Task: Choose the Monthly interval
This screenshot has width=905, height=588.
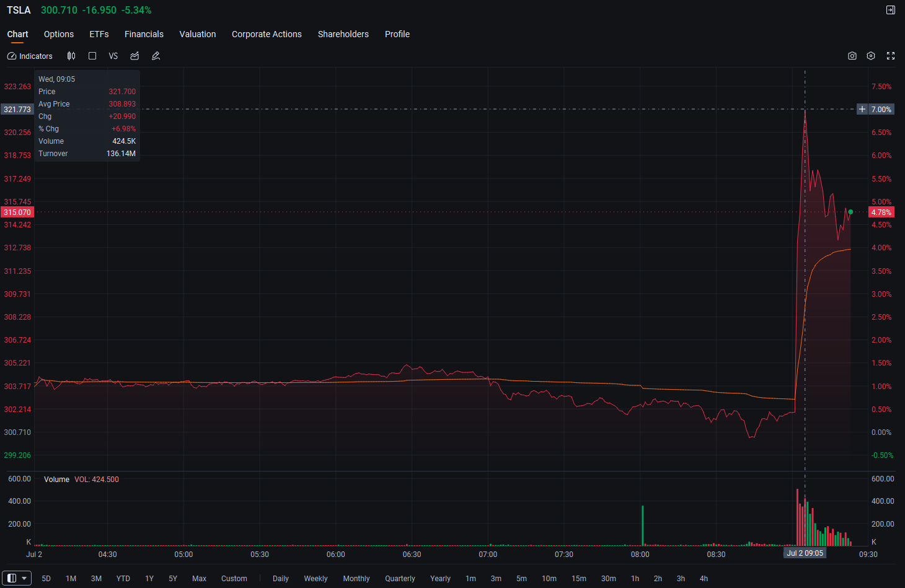Action: (356, 579)
